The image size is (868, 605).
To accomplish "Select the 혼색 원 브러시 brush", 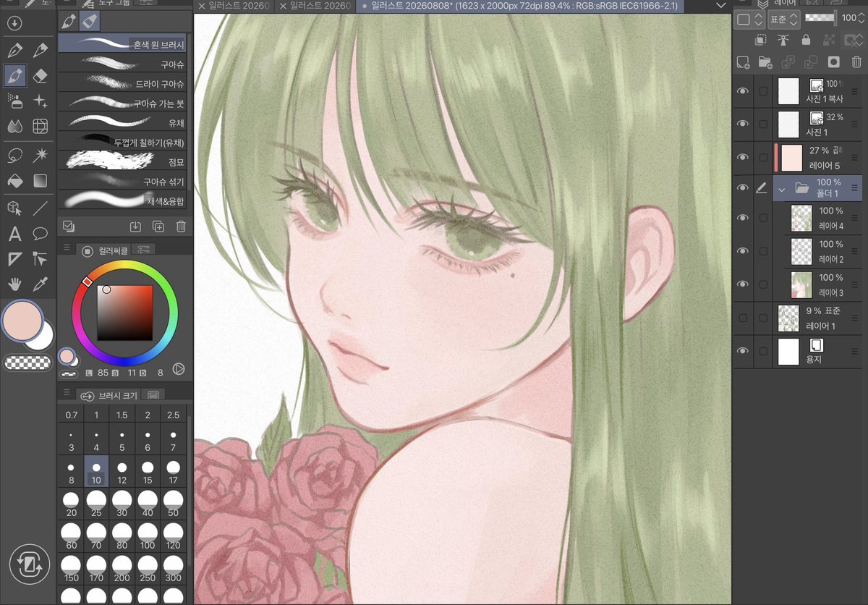I will (122, 43).
